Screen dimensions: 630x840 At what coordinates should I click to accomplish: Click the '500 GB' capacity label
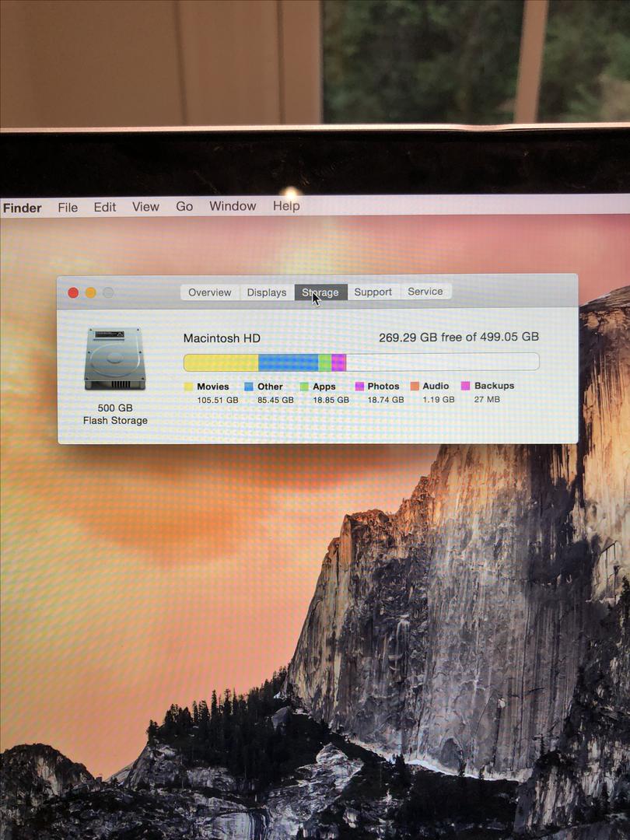(115, 408)
